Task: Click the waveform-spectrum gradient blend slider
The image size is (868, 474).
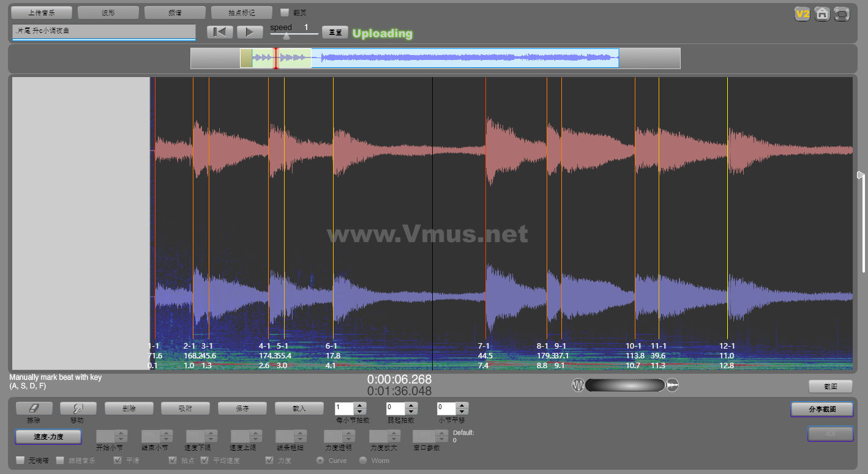Action: (625, 385)
